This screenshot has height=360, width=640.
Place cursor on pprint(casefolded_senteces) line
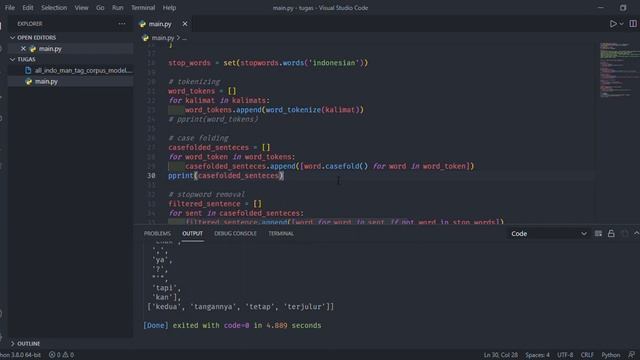[x=226, y=176]
